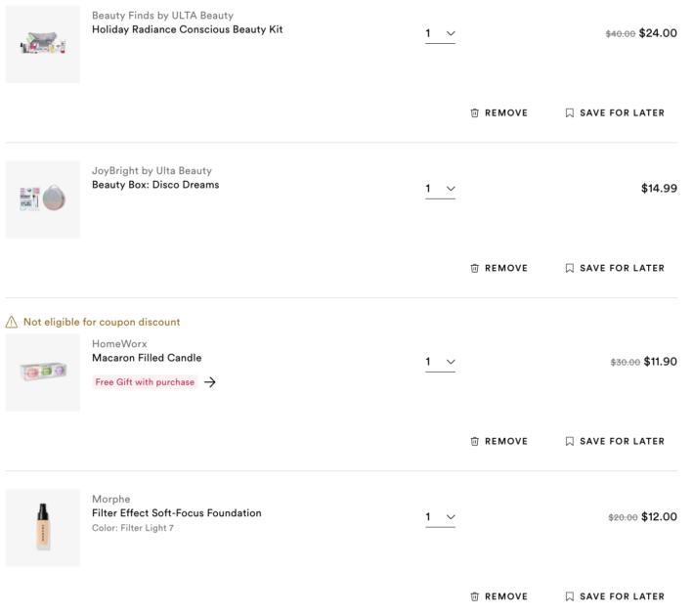Click bookmark icon for Beauty Box: Disco Dreams

point(570,269)
